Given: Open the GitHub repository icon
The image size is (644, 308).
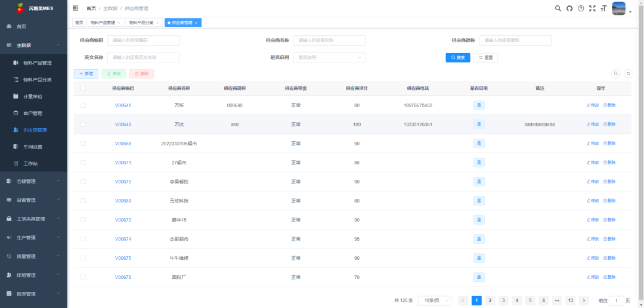Looking at the screenshot, I should pyautogui.click(x=569, y=8).
